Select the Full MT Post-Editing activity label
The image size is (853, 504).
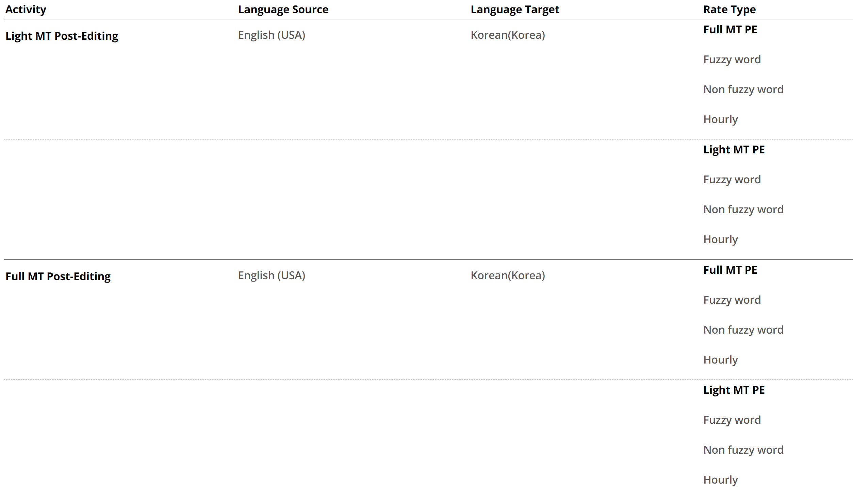point(58,276)
